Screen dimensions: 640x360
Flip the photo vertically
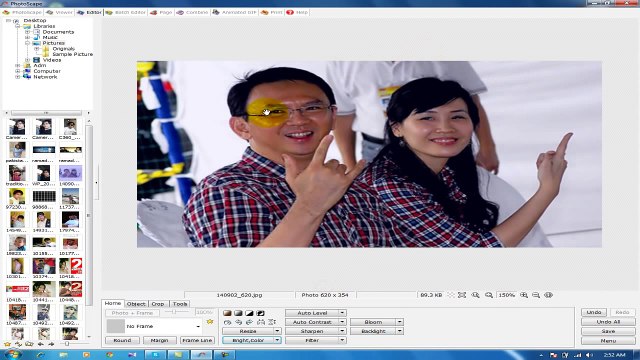pyautogui.click(x=272, y=322)
